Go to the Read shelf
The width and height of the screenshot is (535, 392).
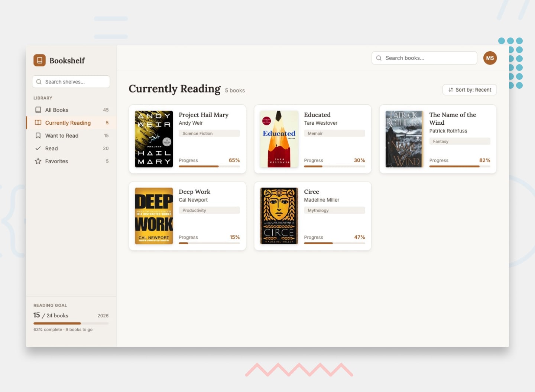71,148
